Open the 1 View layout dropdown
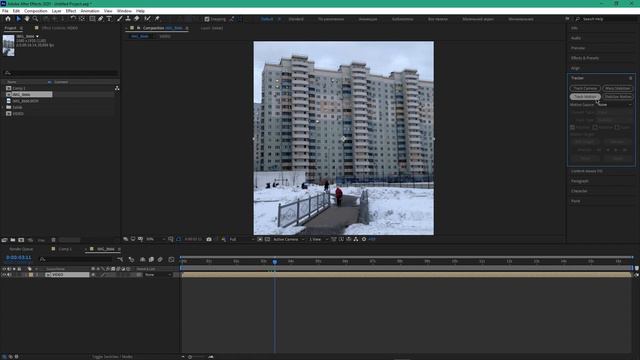Screen dimensions: 640x360 [x=318, y=239]
